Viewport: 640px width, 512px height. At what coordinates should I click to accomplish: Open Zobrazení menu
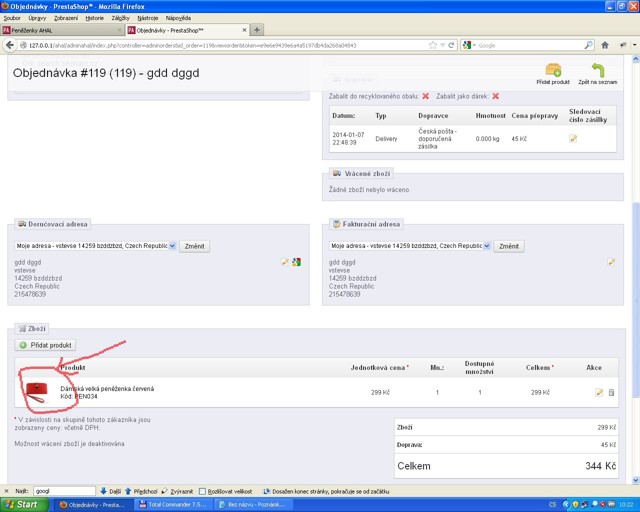click(66, 18)
